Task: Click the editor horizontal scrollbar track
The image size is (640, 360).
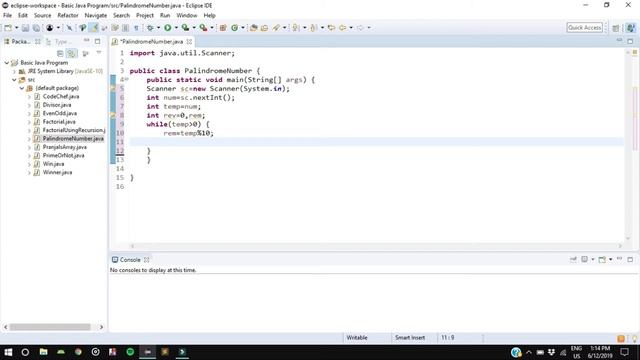Action: click(376, 246)
